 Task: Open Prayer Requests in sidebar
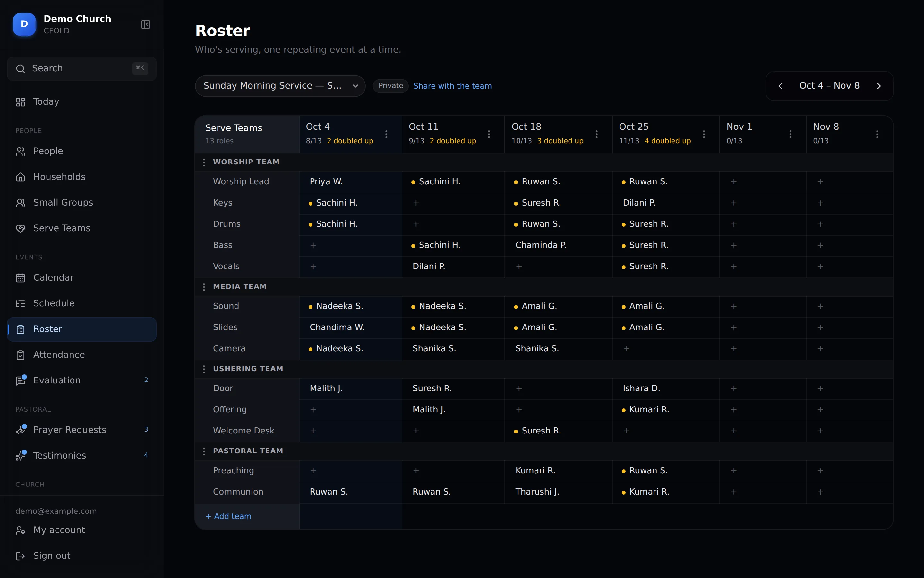82,430
